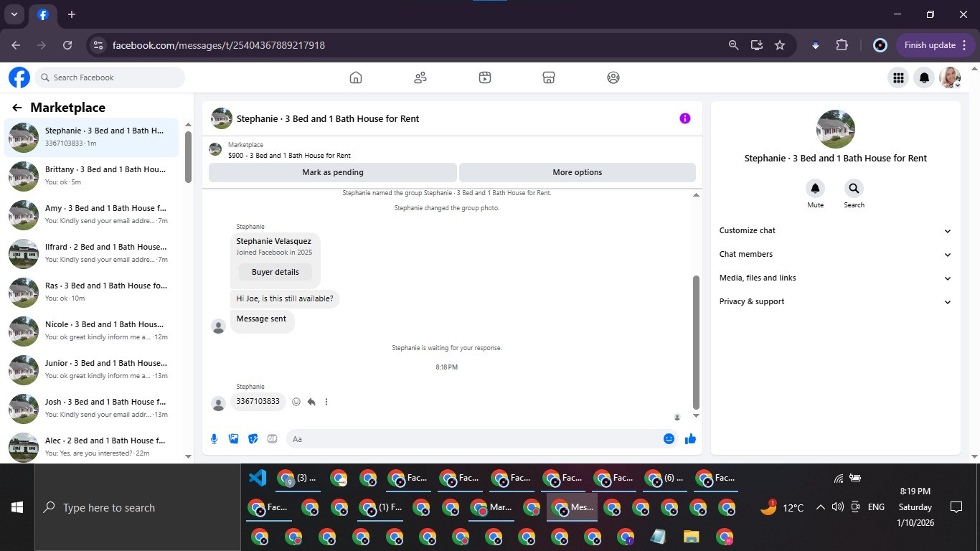Search in conversation magnifier icon
980x551 pixels.
(x=854, y=189)
